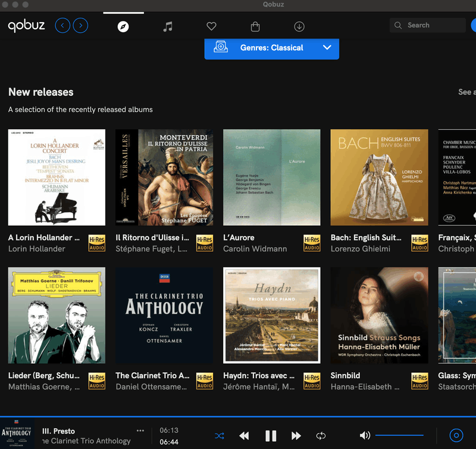Open the Glass symphony album cover
This screenshot has height=449, width=476.
pyautogui.click(x=457, y=316)
